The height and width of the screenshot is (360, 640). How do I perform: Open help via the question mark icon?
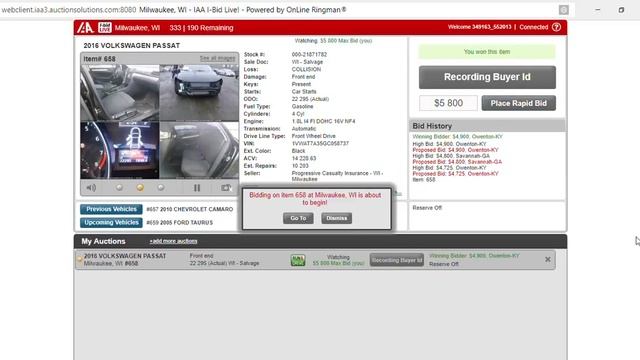556,27
